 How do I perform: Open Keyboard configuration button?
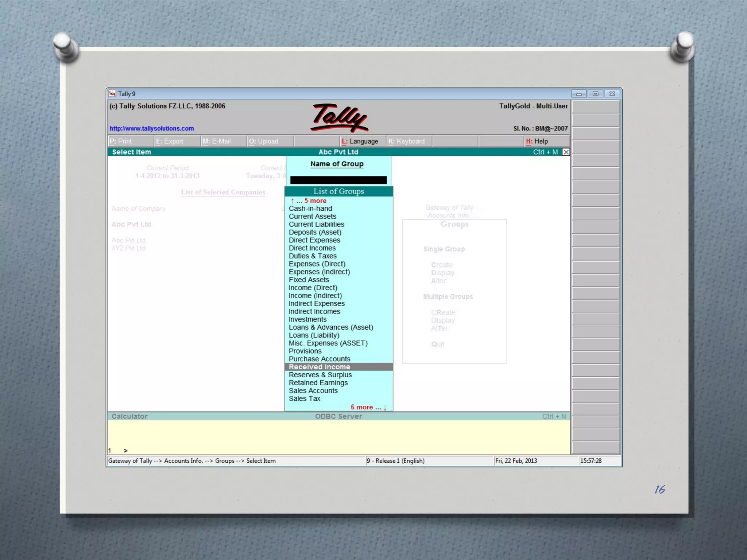409,141
